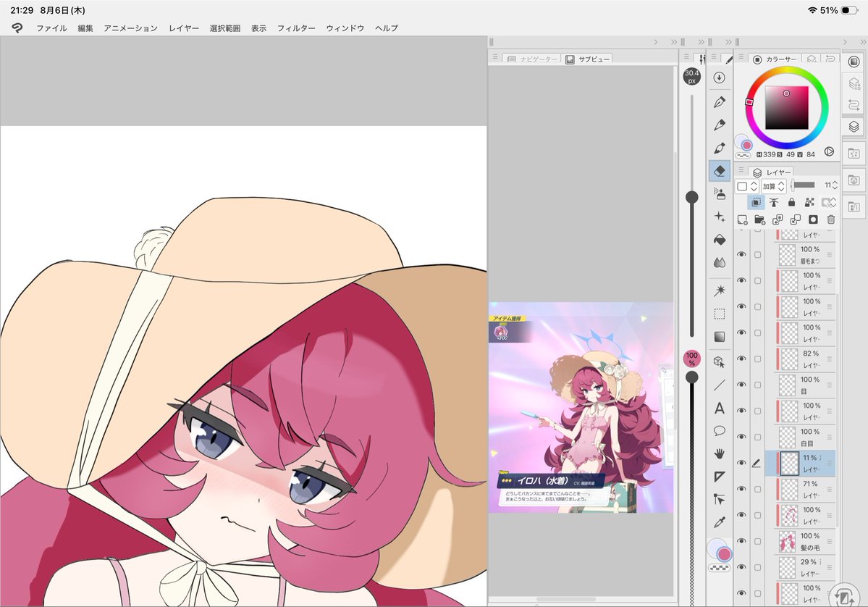Select the Brush tool
Viewport: 868px width, 607px height.
[x=719, y=148]
